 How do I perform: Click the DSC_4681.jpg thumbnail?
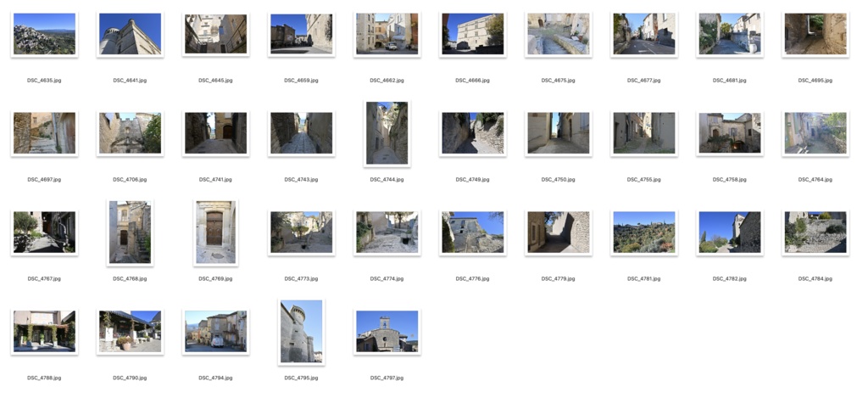[730, 34]
